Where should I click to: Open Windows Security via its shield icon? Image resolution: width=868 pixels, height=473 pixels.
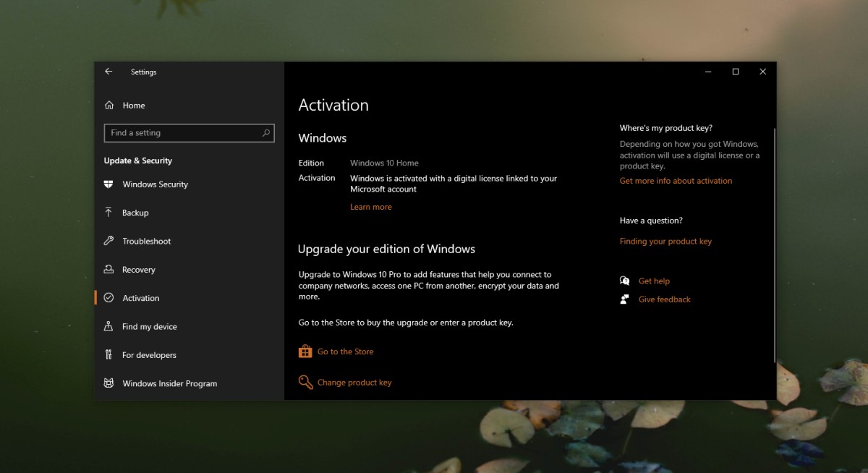point(109,184)
